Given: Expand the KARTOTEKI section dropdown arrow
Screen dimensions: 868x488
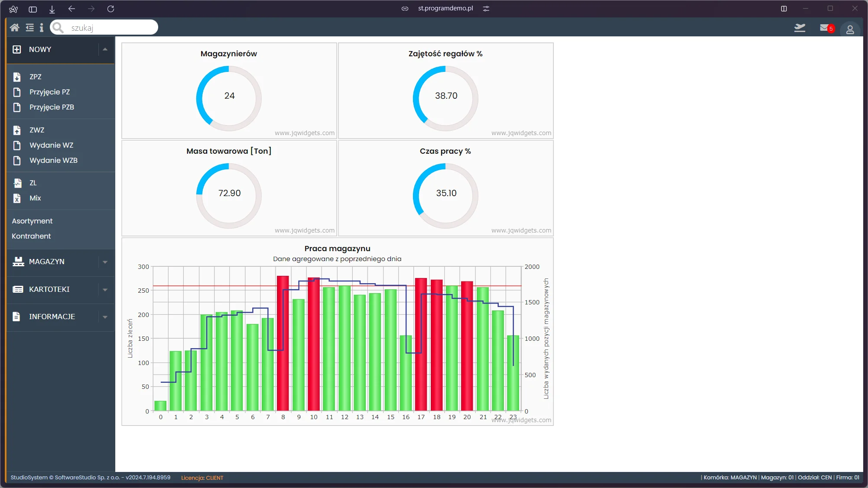Looking at the screenshot, I should click(105, 290).
